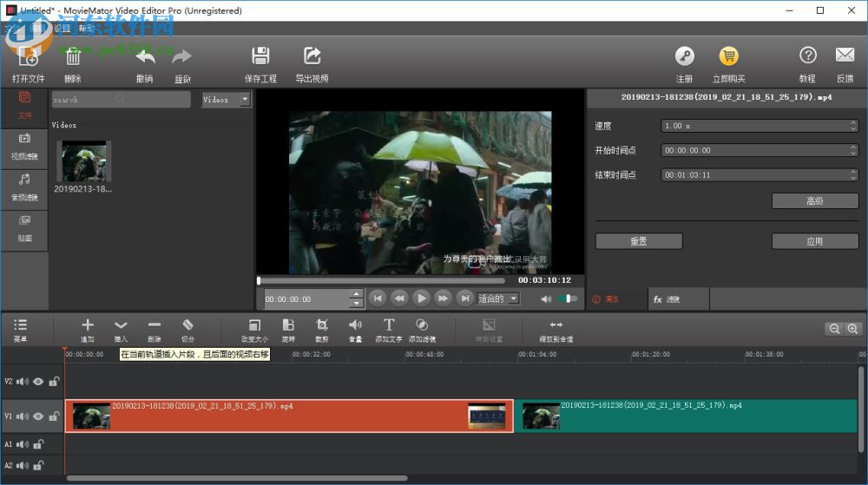The image size is (868, 485).
Task: Skip to the end of preview
Action: coord(465,298)
